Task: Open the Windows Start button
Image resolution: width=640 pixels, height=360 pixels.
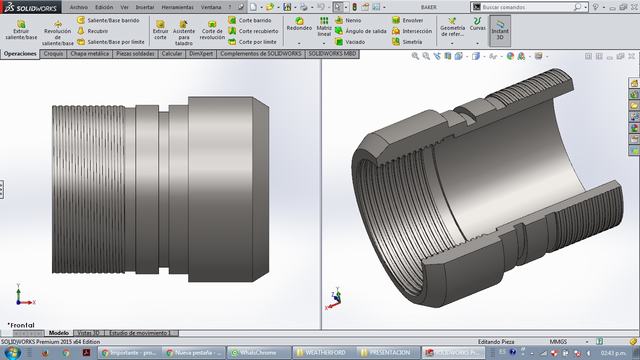Action: [x=13, y=352]
